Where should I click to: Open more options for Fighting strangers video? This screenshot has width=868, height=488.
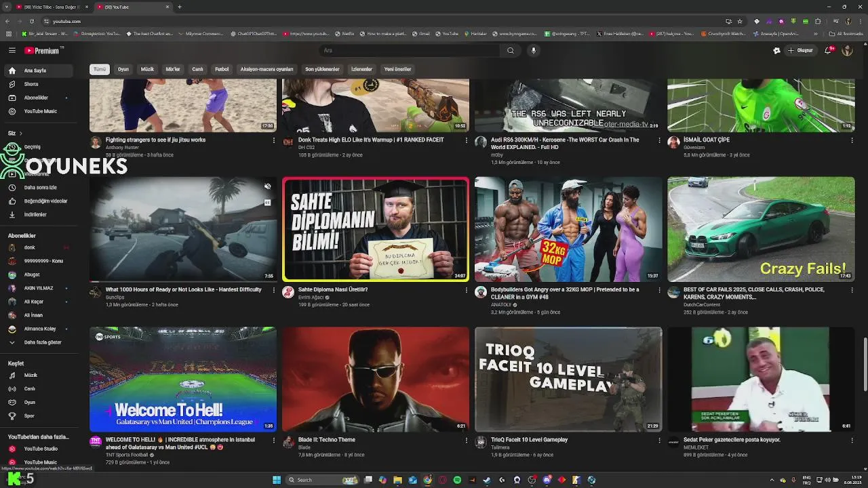274,140
